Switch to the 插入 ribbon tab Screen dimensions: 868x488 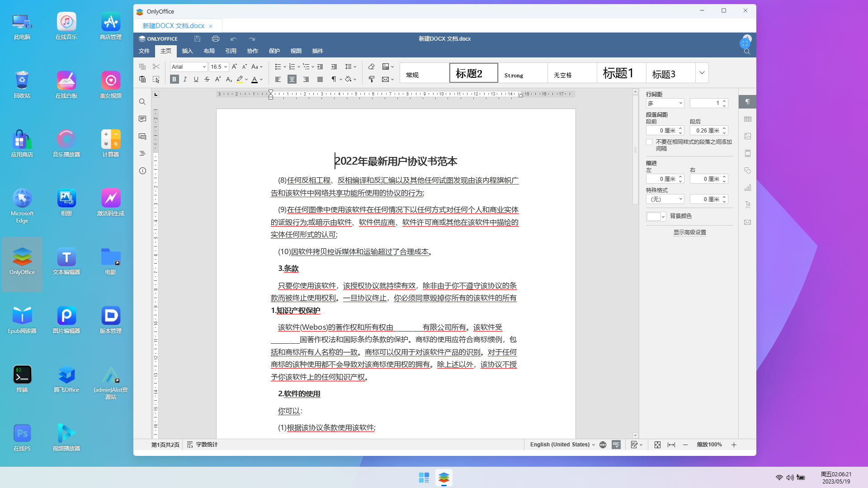coord(187,51)
